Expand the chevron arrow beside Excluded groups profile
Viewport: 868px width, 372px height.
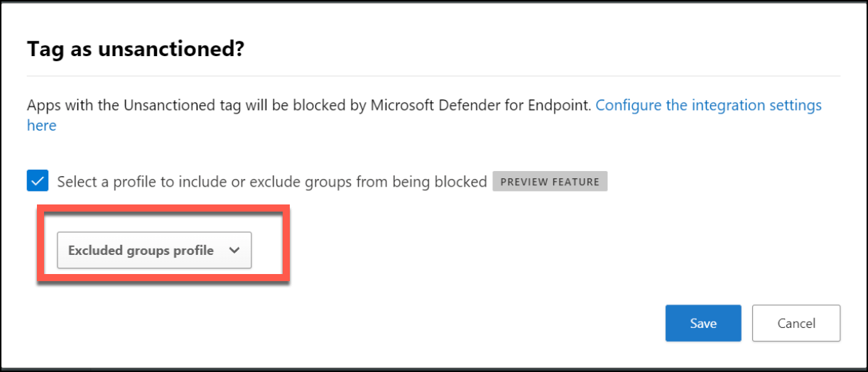click(x=235, y=250)
